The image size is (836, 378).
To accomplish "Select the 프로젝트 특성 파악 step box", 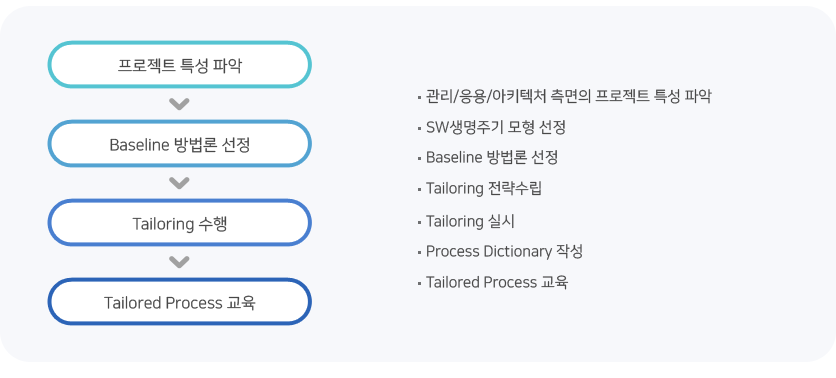I will (x=180, y=65).
